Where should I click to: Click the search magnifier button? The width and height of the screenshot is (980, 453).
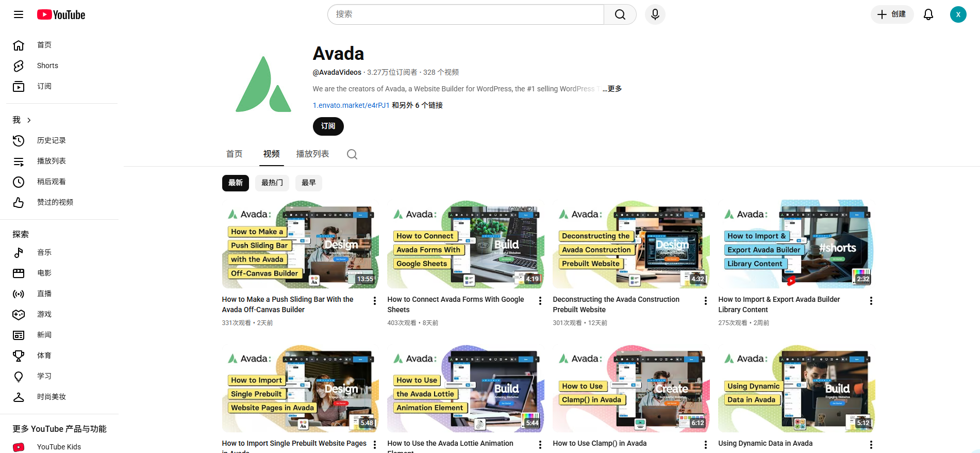620,14
